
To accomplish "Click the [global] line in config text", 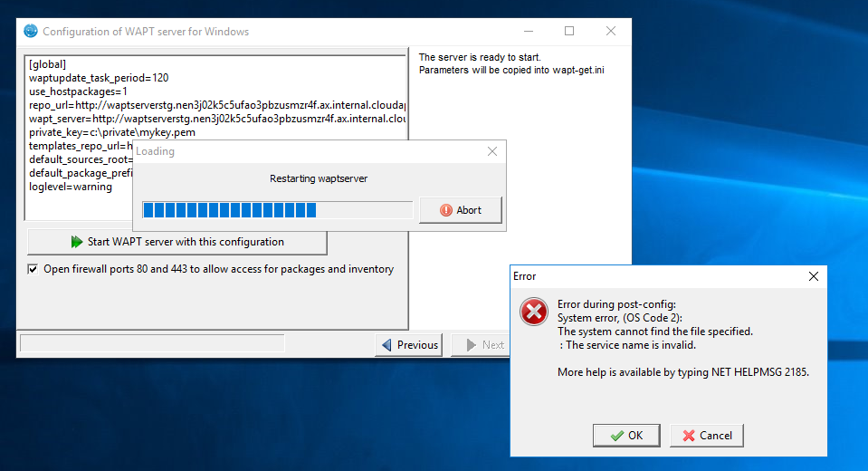I will pyautogui.click(x=47, y=64).
